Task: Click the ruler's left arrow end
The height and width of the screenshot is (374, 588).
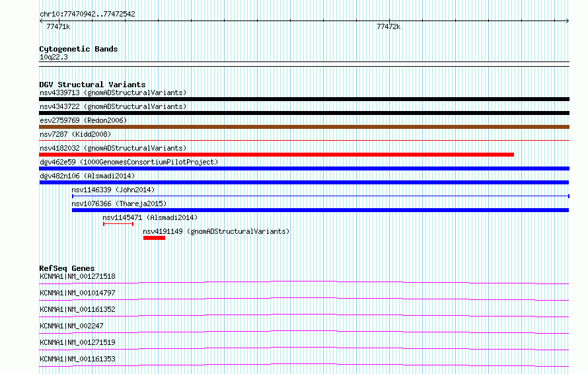Action: (41, 20)
